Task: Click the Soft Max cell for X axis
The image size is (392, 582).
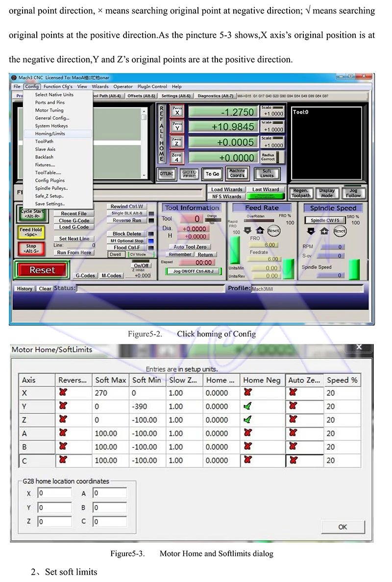Action: click(111, 393)
